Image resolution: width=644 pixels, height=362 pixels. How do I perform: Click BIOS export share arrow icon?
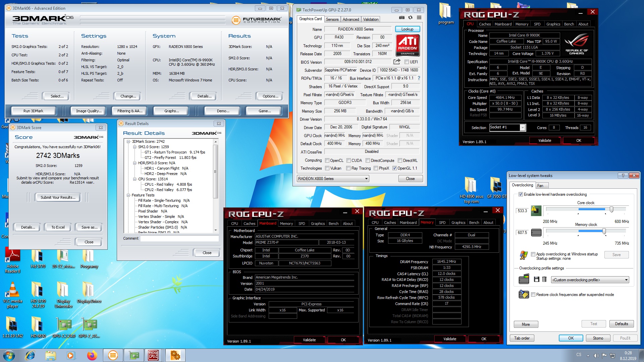tap(397, 62)
